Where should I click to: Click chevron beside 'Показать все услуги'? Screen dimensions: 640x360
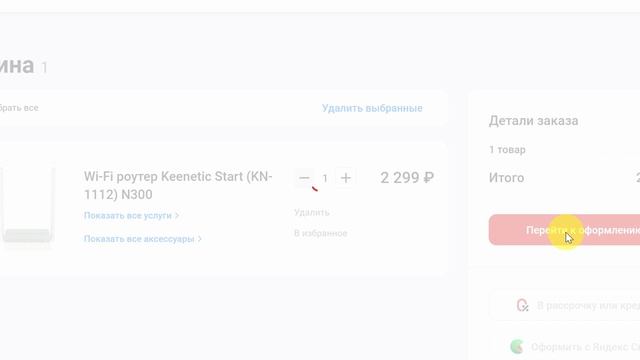(x=177, y=216)
